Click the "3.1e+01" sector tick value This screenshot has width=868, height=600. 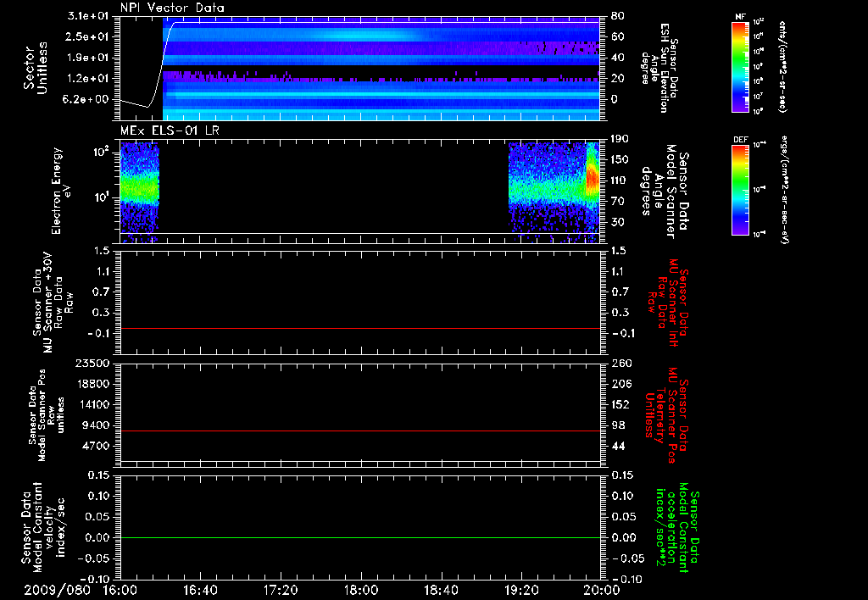pyautogui.click(x=88, y=16)
